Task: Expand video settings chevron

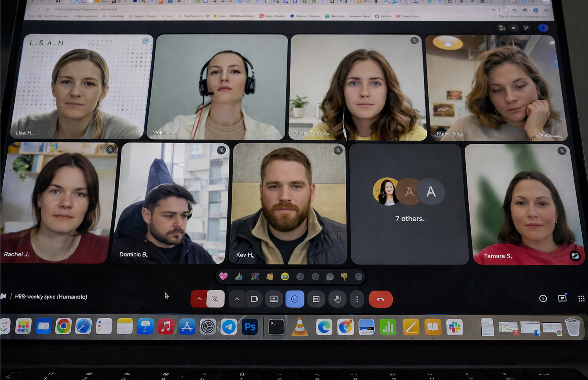Action: point(237,299)
